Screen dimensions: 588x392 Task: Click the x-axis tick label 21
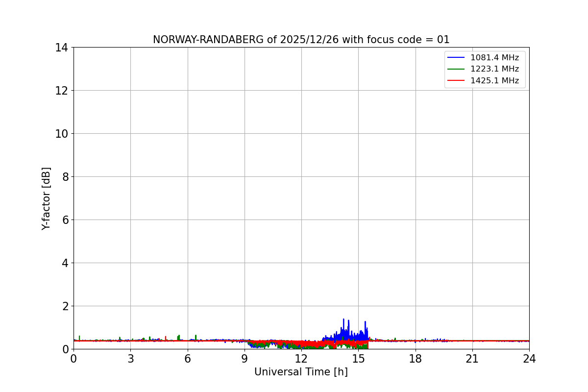[472, 359]
